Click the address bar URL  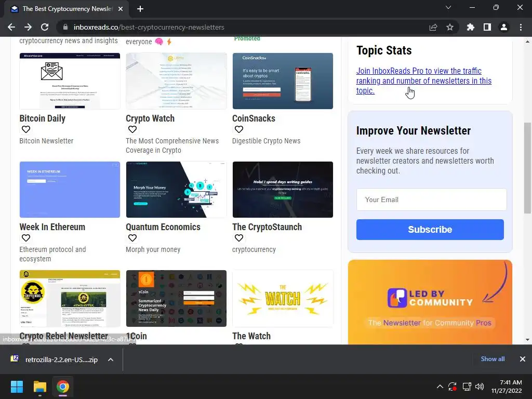(x=149, y=27)
